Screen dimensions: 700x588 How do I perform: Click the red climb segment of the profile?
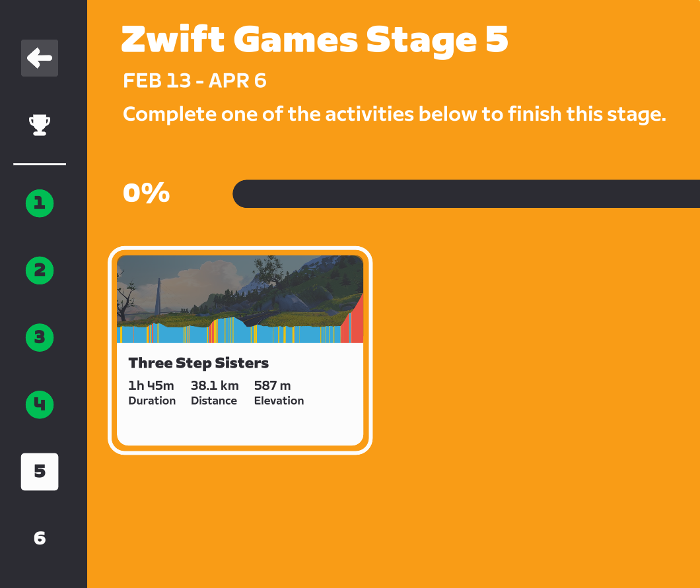[357, 323]
